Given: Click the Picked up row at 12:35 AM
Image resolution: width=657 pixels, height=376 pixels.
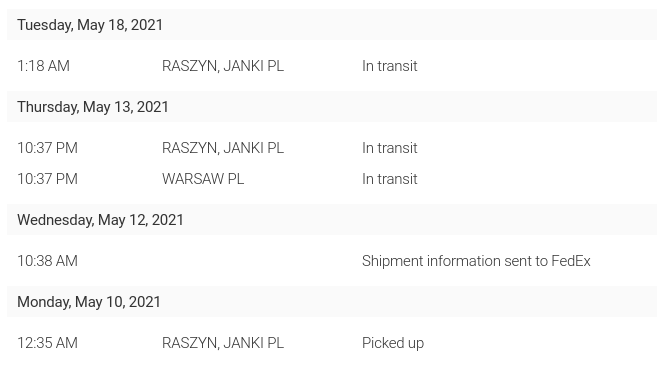Looking at the screenshot, I should [x=332, y=343].
